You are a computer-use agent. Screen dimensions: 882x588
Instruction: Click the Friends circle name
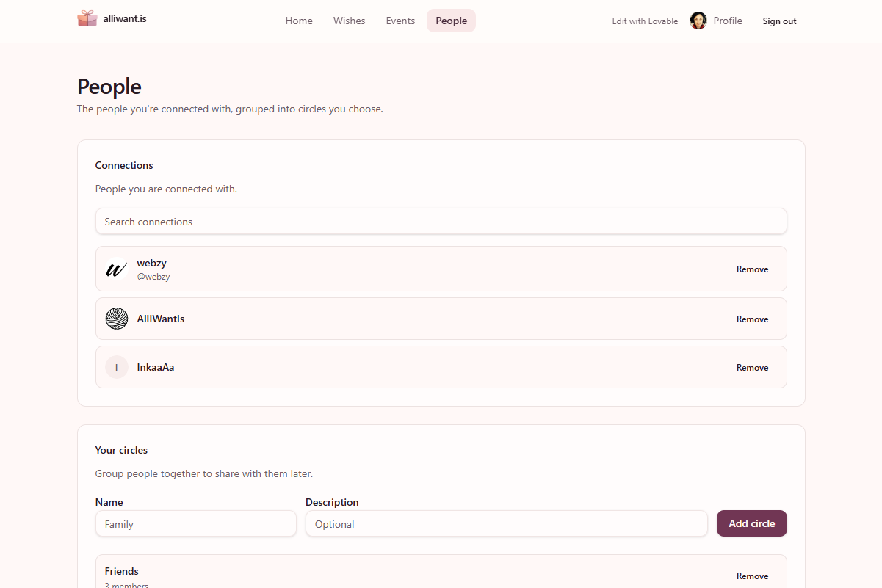(x=122, y=571)
